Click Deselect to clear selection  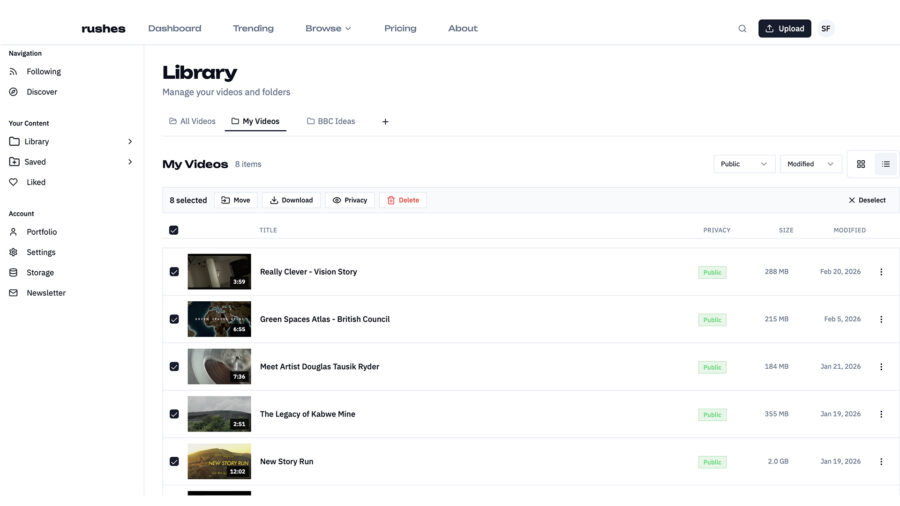[867, 200]
